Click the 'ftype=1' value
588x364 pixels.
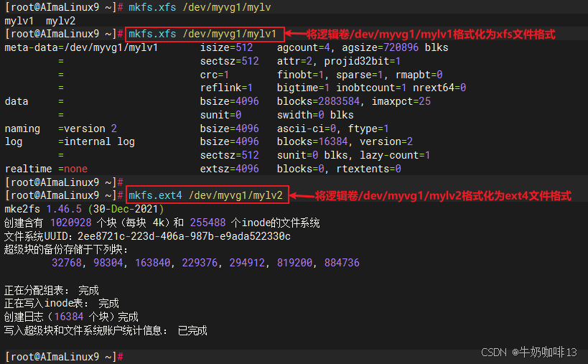(x=368, y=129)
